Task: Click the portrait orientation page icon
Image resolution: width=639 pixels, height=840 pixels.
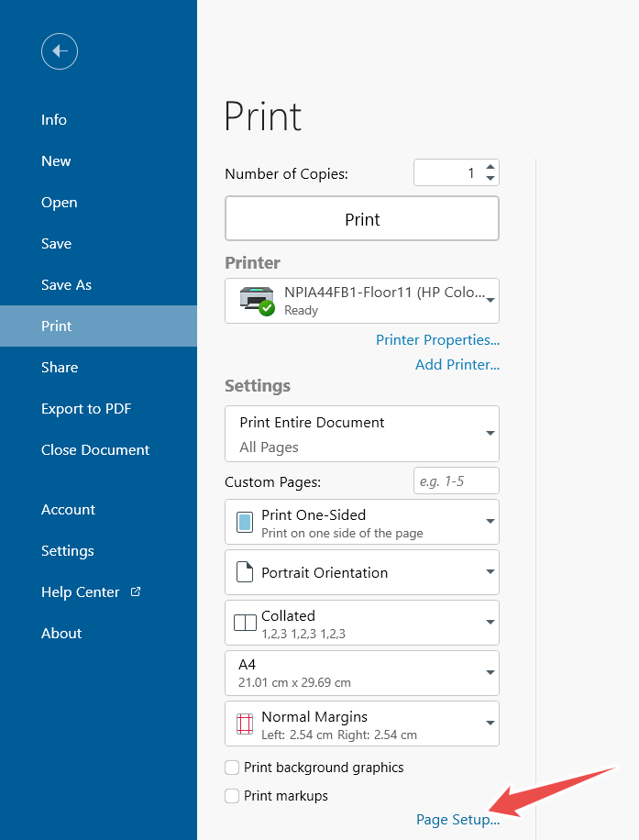Action: pyautogui.click(x=245, y=573)
